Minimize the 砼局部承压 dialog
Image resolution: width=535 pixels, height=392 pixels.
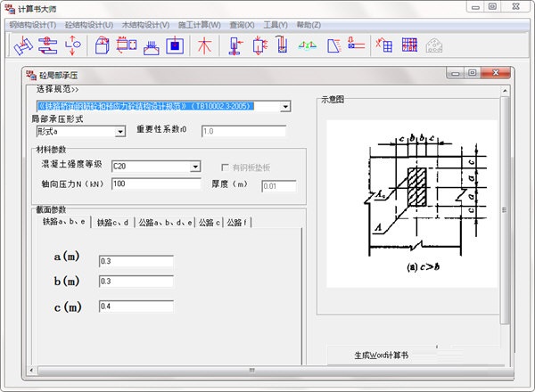coord(455,73)
